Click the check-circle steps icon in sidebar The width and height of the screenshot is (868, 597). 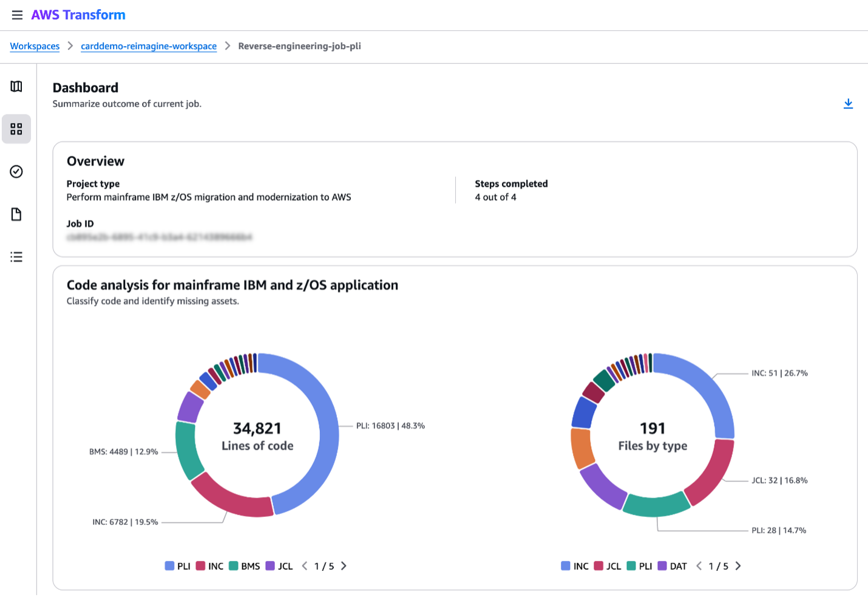(x=16, y=172)
